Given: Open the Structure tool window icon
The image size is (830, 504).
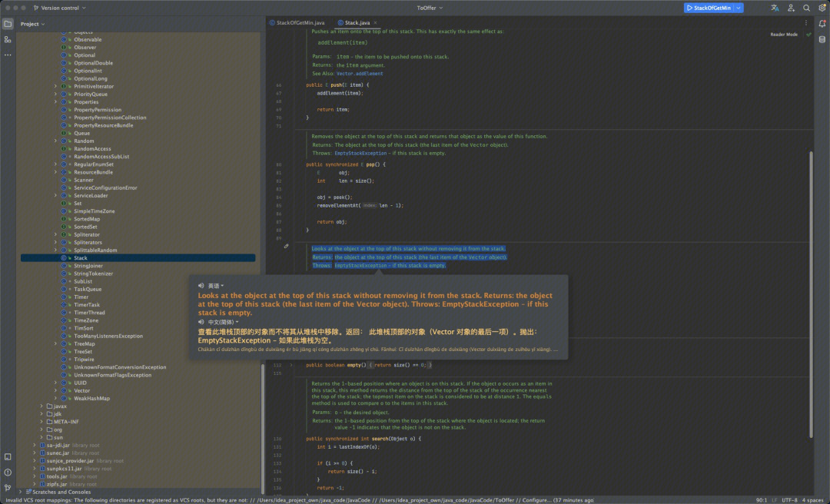Looking at the screenshot, I should pos(8,40).
